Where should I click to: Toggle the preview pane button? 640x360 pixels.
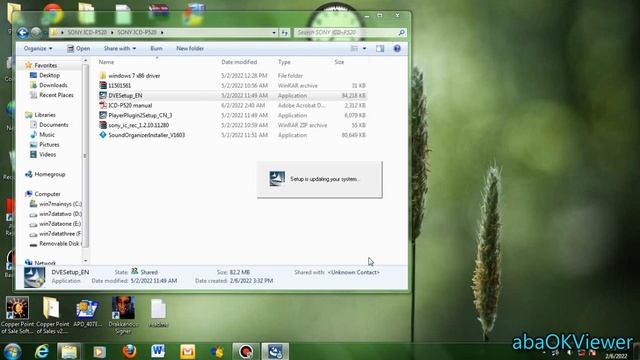point(380,49)
